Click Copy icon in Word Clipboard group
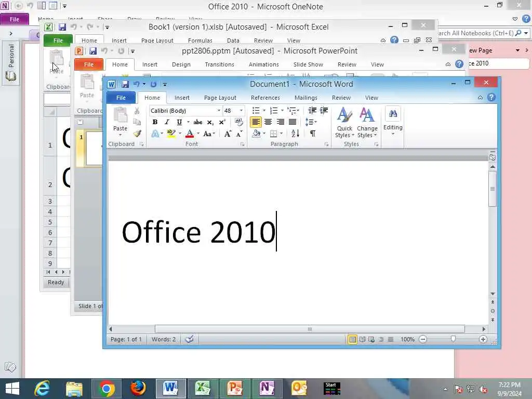The height and width of the screenshot is (399, 532). [x=137, y=122]
